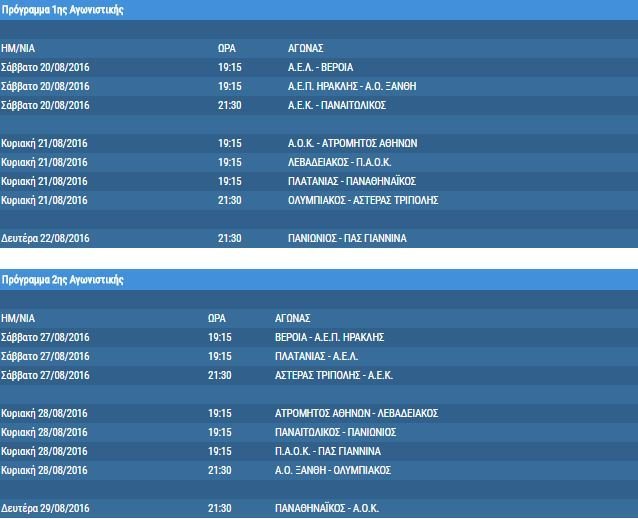Click 21:30 time of ΠΑΝΙΩΝΙΟΣ - ΠΑΣ ΓΙΑΝΝΙΝΑ
638x519 pixels.
pos(229,238)
